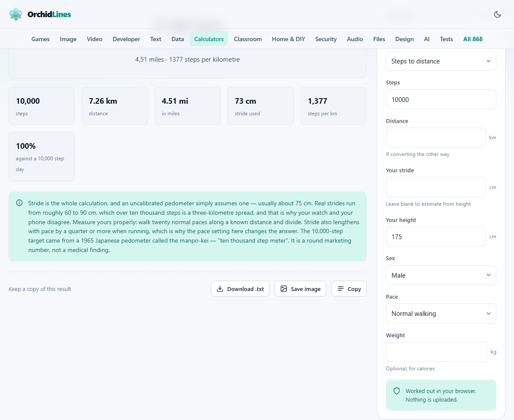
Task: Click the info icon in the stride note
Action: 19,203
